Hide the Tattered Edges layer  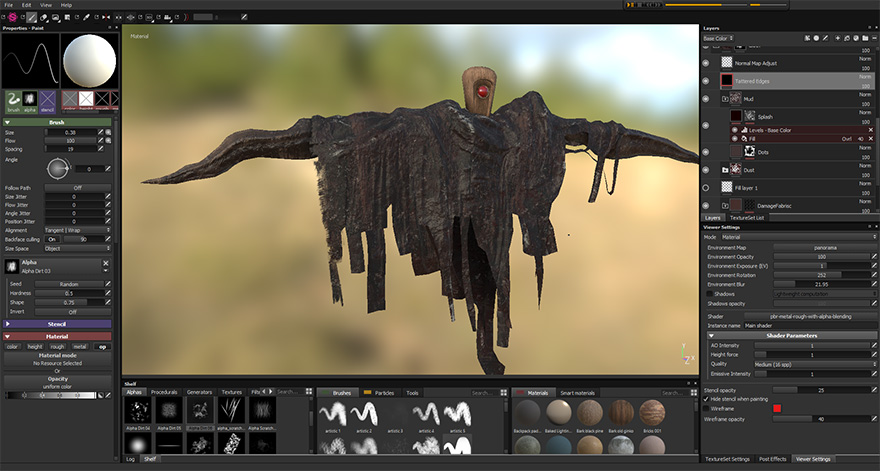coord(706,81)
